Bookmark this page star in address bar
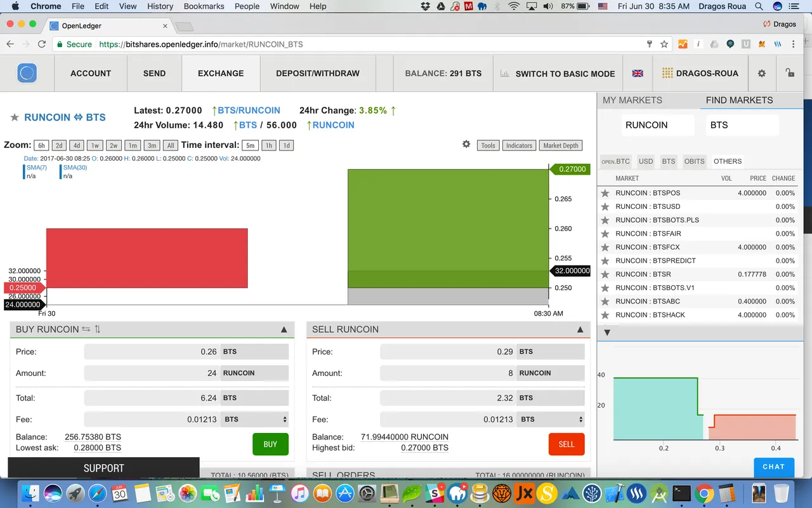This screenshot has height=508, width=812. [664, 44]
